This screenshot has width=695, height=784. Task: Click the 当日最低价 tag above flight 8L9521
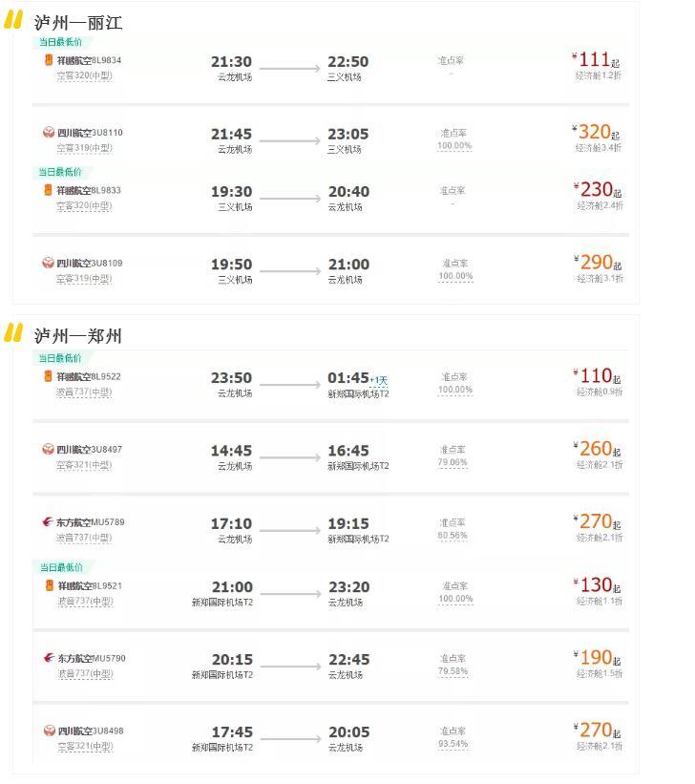tap(60, 567)
